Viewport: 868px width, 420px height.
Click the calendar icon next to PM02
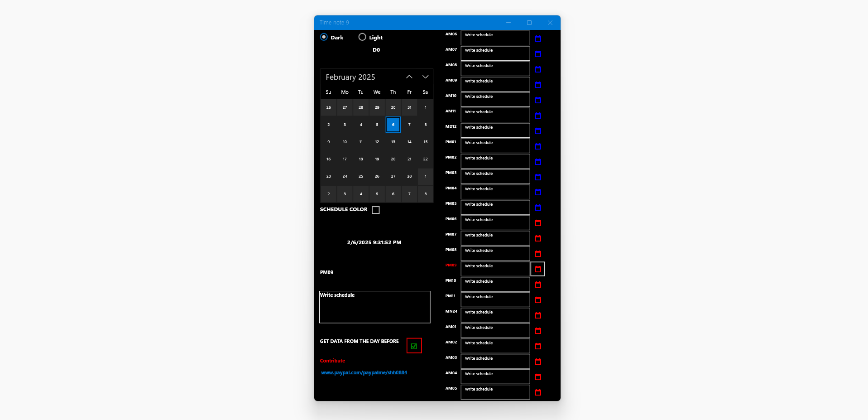[538, 162]
